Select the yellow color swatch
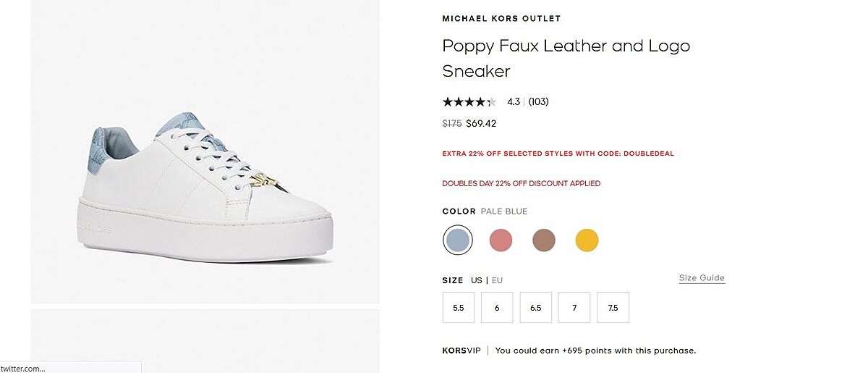This screenshot has width=868, height=373. coord(587,240)
